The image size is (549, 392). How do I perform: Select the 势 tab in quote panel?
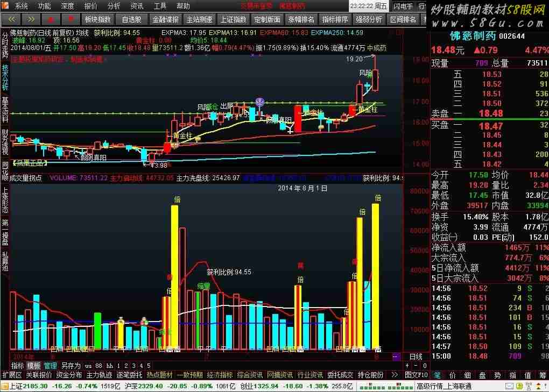(x=497, y=375)
